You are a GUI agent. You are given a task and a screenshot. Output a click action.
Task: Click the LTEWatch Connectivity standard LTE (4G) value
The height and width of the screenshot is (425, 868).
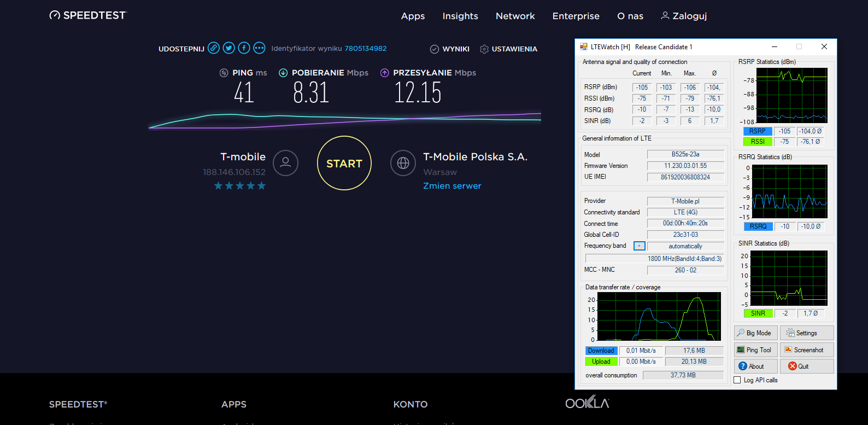pyautogui.click(x=685, y=212)
